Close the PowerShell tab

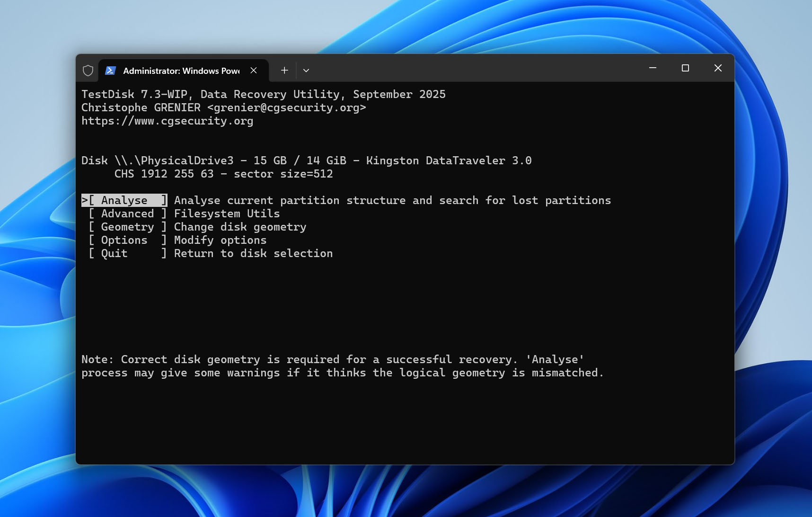tap(254, 71)
